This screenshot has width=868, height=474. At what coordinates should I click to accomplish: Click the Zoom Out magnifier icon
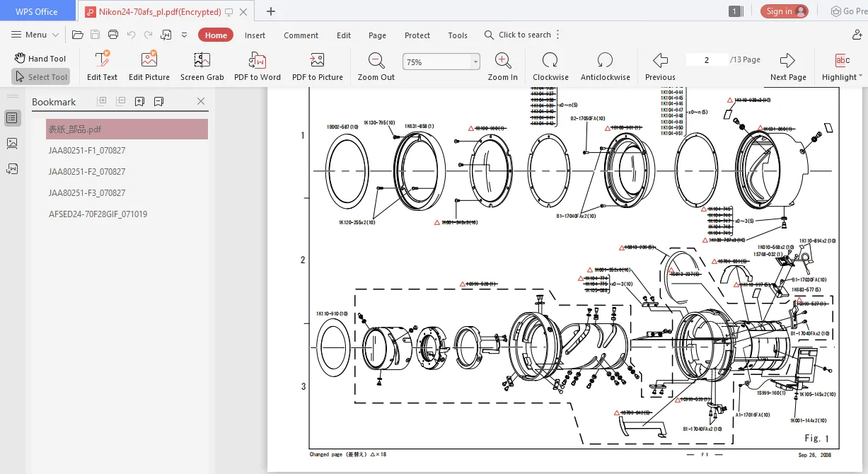(x=376, y=61)
